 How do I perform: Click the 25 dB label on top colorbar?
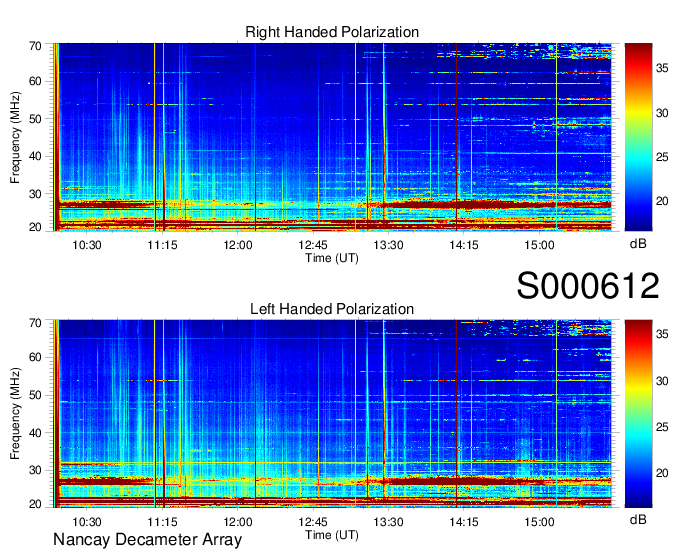[x=662, y=157]
